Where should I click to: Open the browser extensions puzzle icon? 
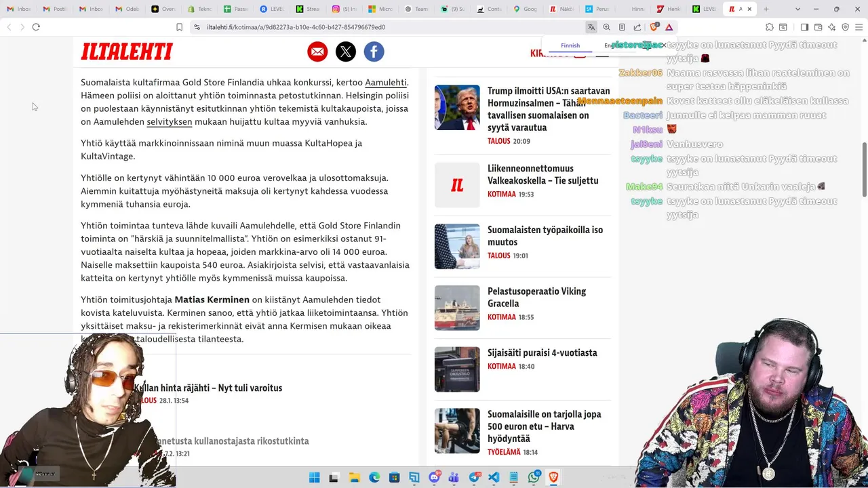[x=769, y=27]
